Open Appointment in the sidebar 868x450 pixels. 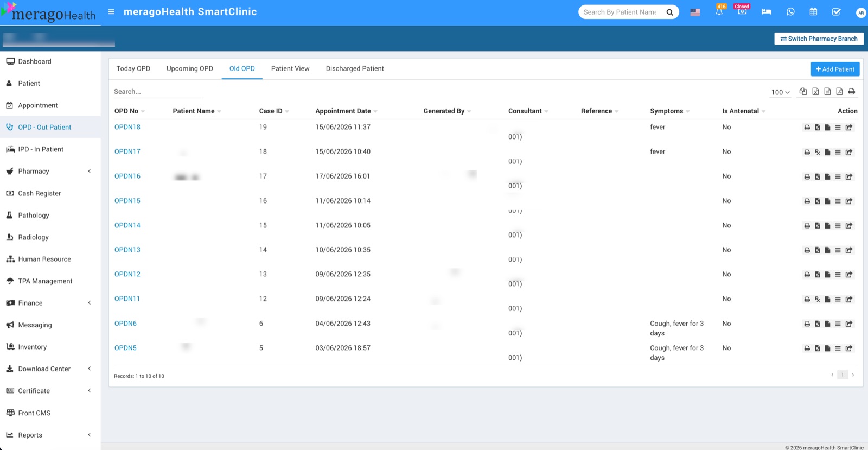click(50, 105)
